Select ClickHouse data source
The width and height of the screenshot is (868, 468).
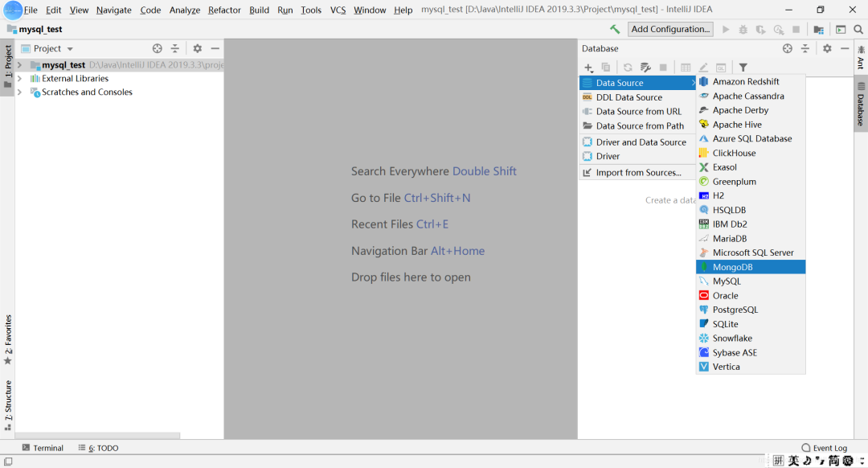tap(751, 153)
